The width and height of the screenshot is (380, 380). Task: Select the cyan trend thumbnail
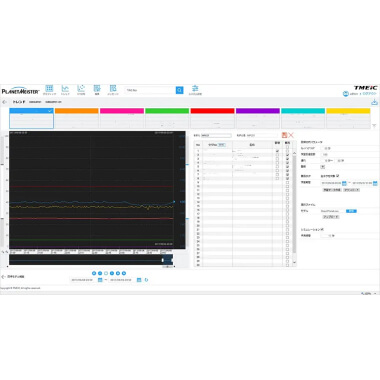[303, 118]
